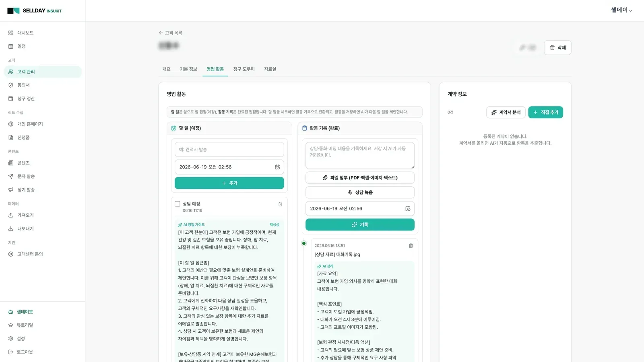This screenshot has width=644, height=362.
Task: Check the 상담 예정 checkbox
Action: [178, 204]
